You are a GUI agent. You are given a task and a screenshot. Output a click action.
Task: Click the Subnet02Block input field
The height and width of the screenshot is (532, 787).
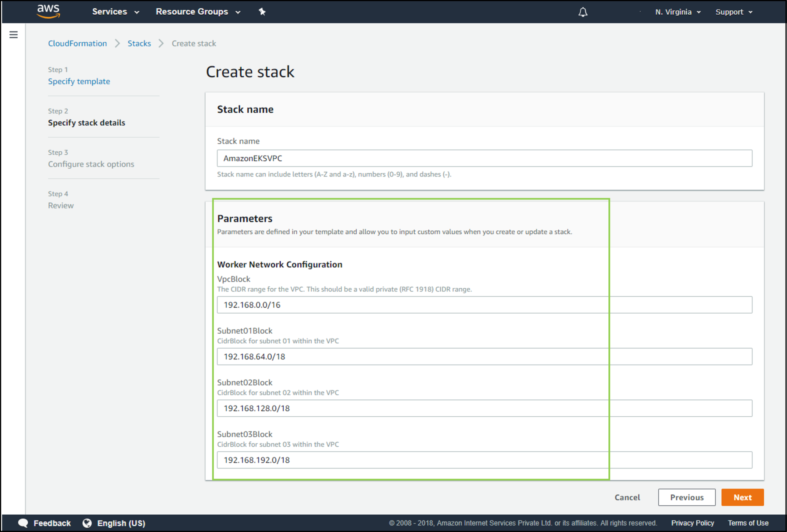(x=484, y=408)
